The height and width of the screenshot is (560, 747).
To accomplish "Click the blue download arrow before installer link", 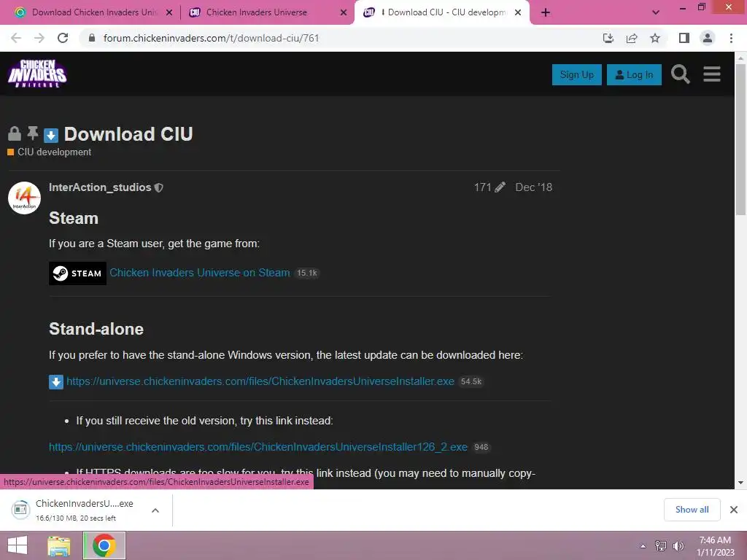I will [x=56, y=382].
